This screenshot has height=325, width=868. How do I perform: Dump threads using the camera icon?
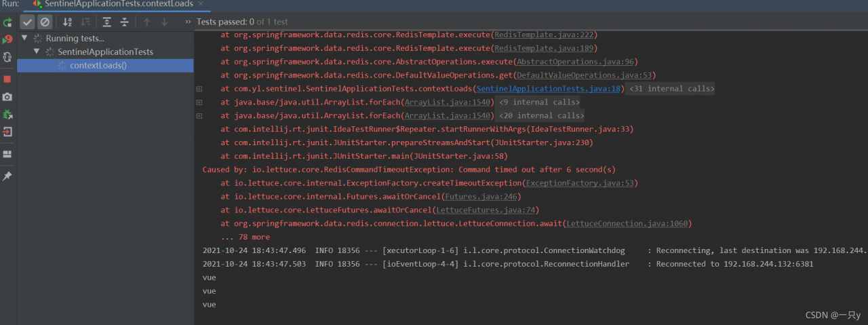pyautogui.click(x=7, y=97)
